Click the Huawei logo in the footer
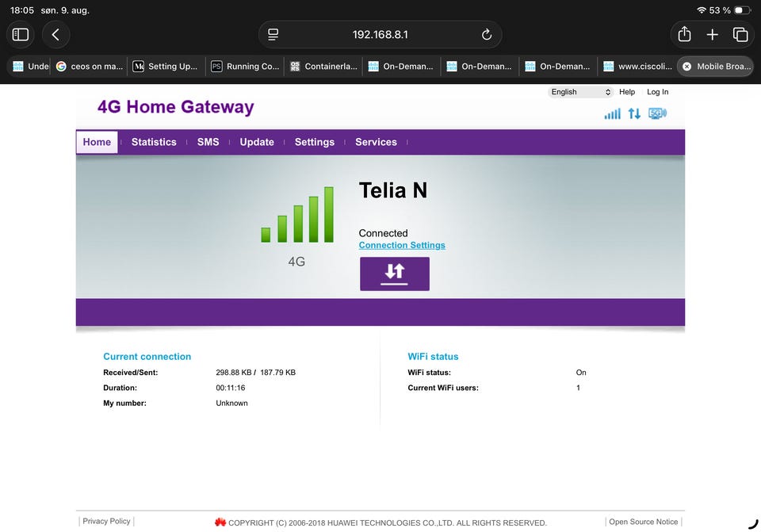 click(220, 522)
